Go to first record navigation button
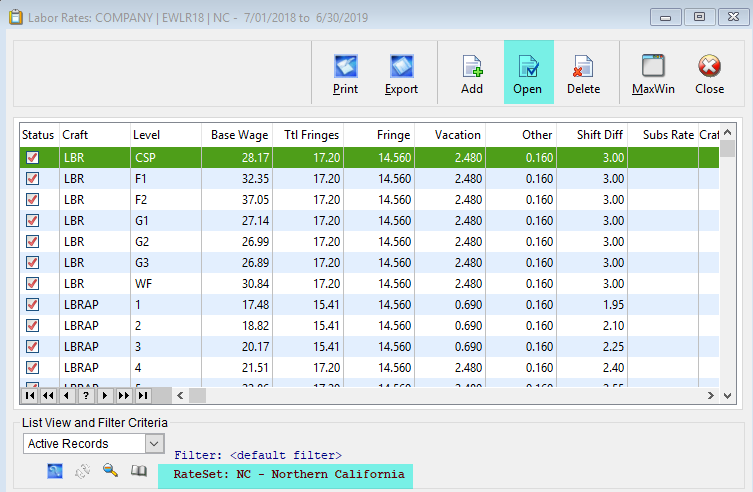753x492 pixels. [30, 396]
